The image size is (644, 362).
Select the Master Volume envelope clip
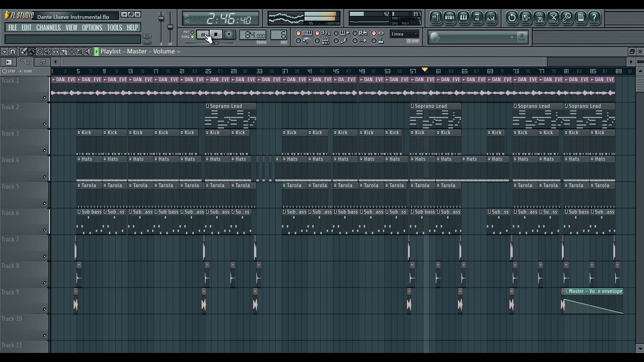[593, 301]
